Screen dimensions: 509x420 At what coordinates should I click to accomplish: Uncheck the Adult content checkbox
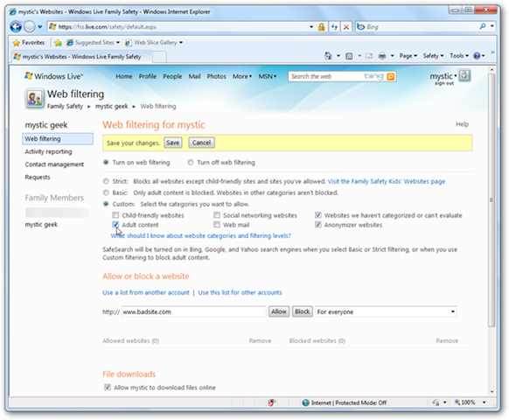point(115,225)
